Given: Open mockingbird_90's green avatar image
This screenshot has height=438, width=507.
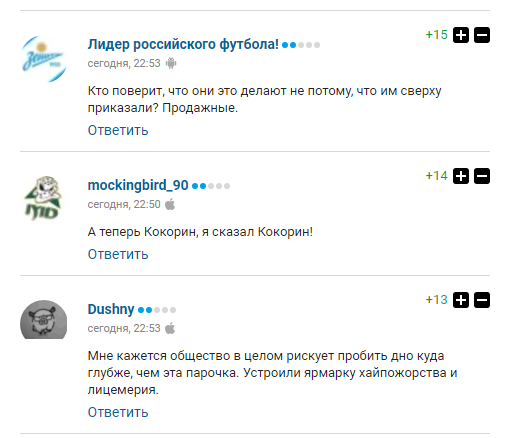Looking at the screenshot, I should [44, 198].
